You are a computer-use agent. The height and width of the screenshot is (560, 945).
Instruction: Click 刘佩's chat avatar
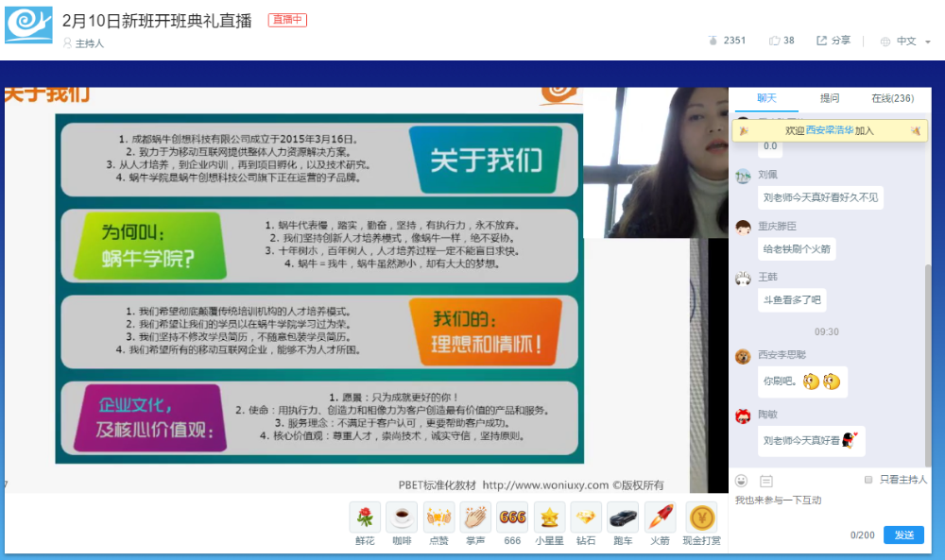pyautogui.click(x=743, y=176)
